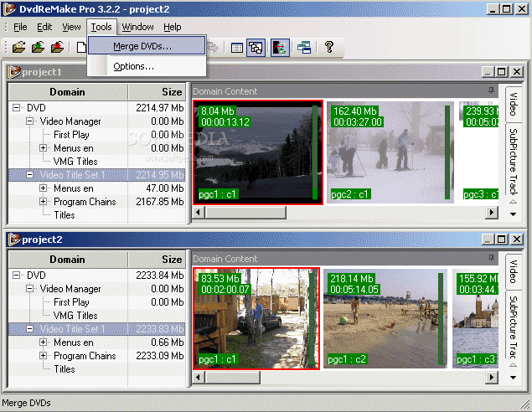Click the project1 window title icon
This screenshot has height=412, width=532.
(14, 72)
